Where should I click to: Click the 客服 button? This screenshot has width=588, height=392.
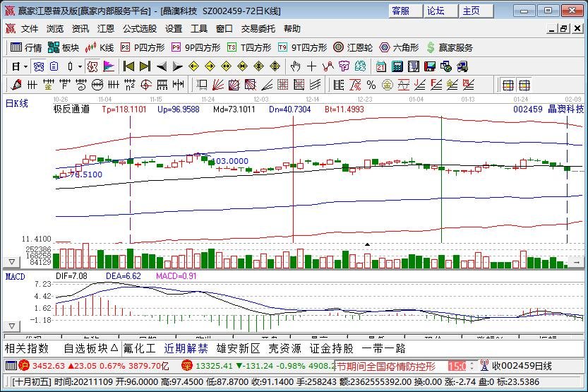[405, 11]
